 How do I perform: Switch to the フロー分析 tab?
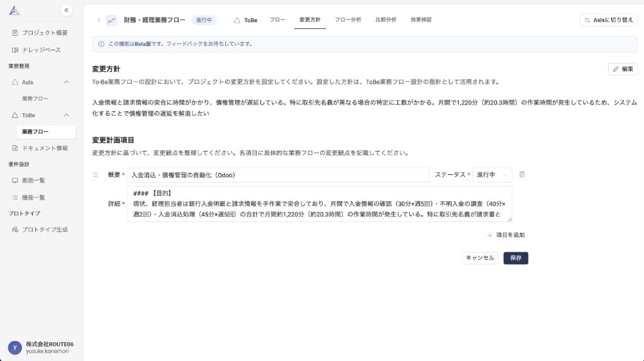[348, 19]
